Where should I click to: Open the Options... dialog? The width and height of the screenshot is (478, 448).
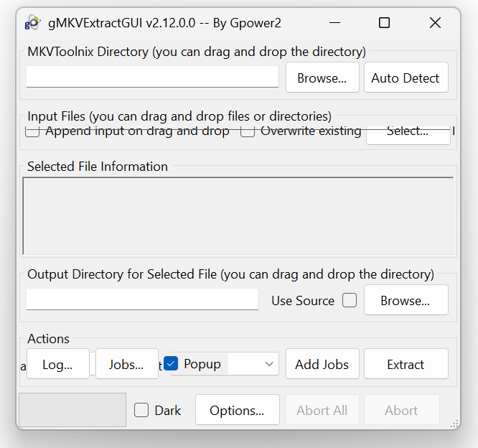point(237,409)
